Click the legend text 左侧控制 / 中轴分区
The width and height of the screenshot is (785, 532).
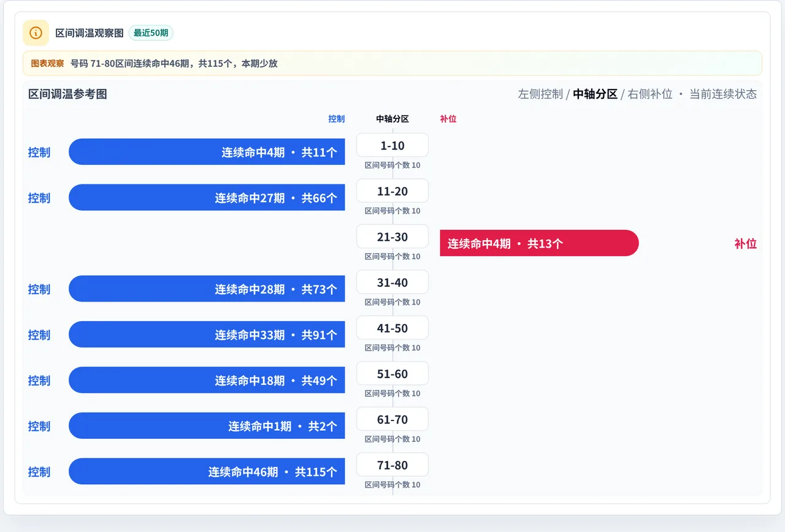click(568, 94)
